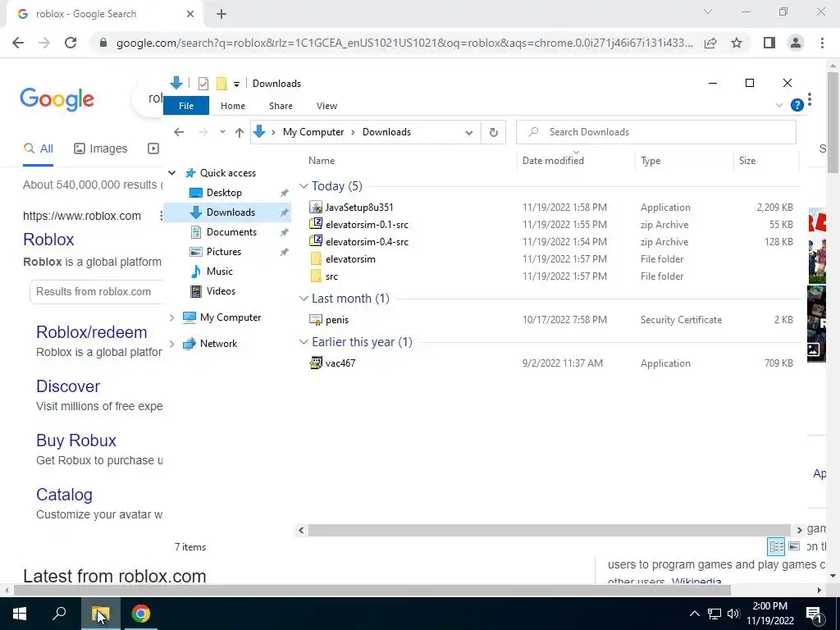Switch to large thumbnails view icon
Image resolution: width=840 pixels, height=630 pixels.
(794, 546)
